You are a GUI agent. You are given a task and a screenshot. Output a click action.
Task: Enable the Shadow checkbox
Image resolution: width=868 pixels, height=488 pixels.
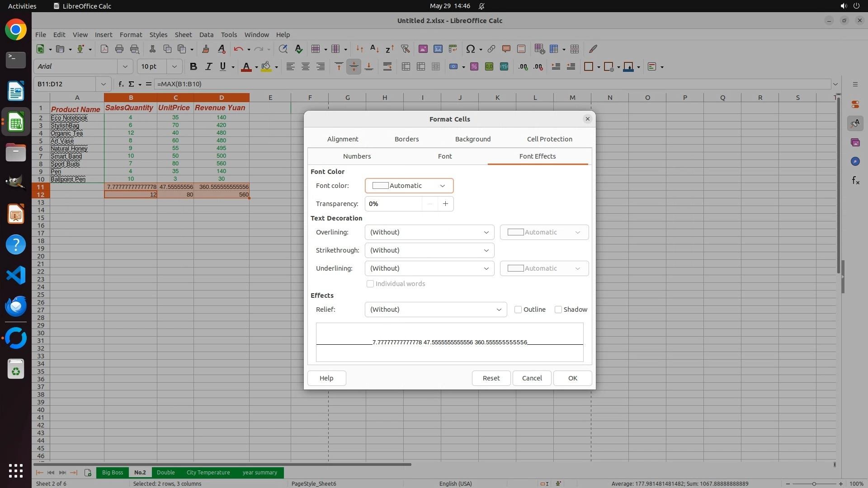tap(558, 310)
